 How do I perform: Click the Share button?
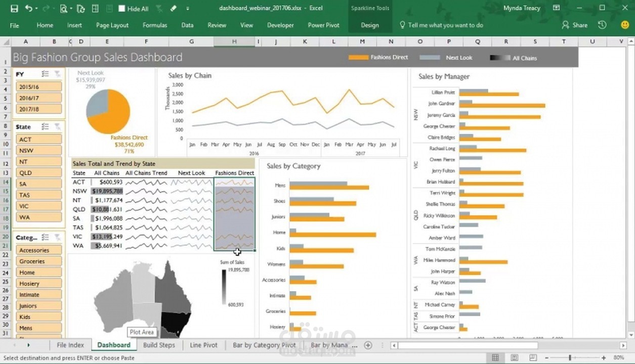575,25
